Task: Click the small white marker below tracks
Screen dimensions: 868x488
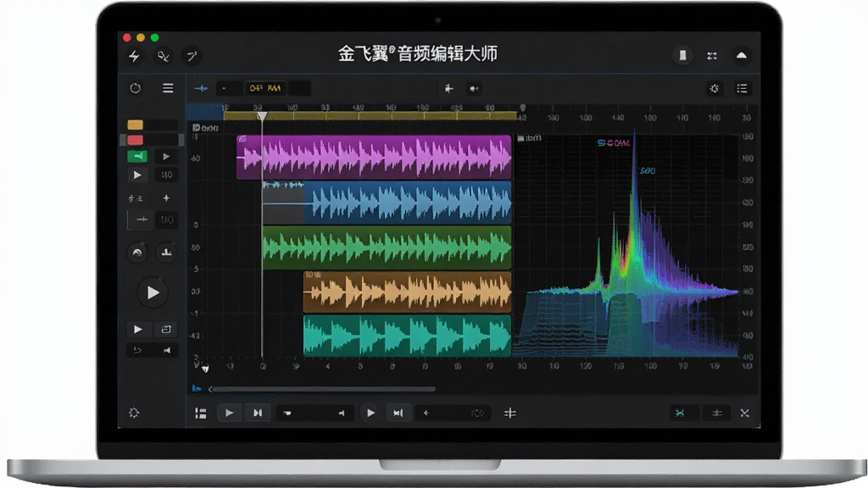Action: pyautogui.click(x=205, y=369)
